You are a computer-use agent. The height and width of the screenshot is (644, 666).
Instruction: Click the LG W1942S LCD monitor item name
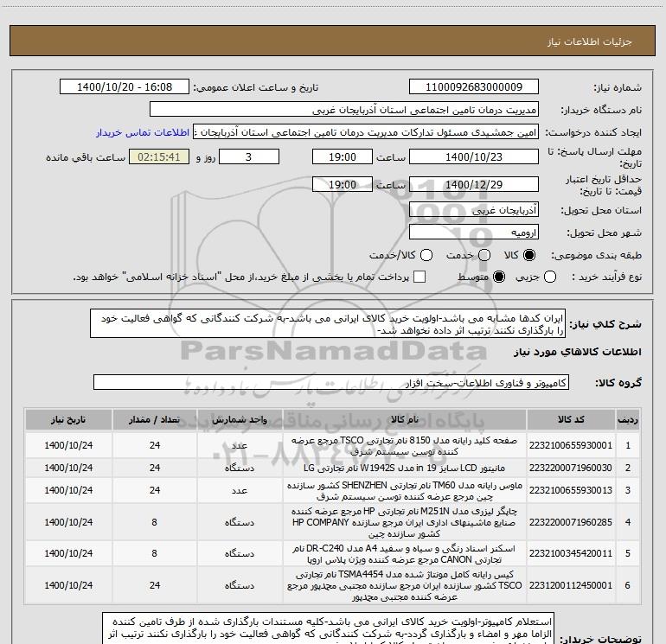405,468
